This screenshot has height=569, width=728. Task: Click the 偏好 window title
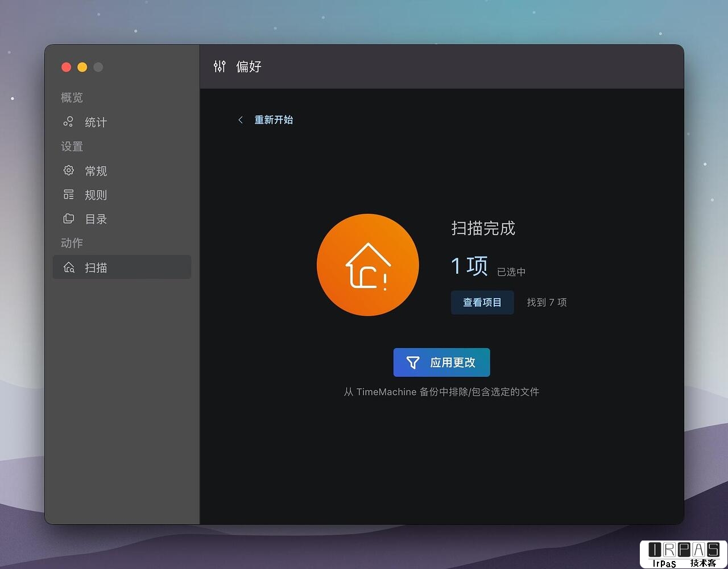point(249,67)
